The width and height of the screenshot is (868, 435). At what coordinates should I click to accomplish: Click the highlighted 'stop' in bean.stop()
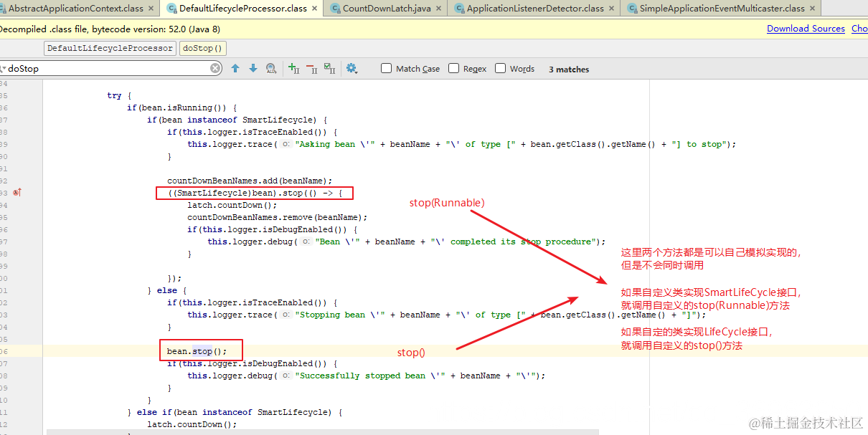[202, 351]
